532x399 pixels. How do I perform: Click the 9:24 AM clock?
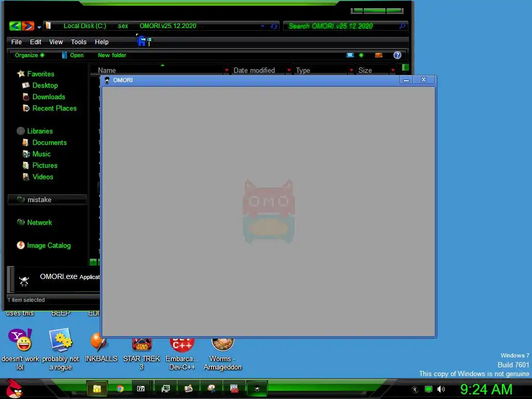coord(486,389)
